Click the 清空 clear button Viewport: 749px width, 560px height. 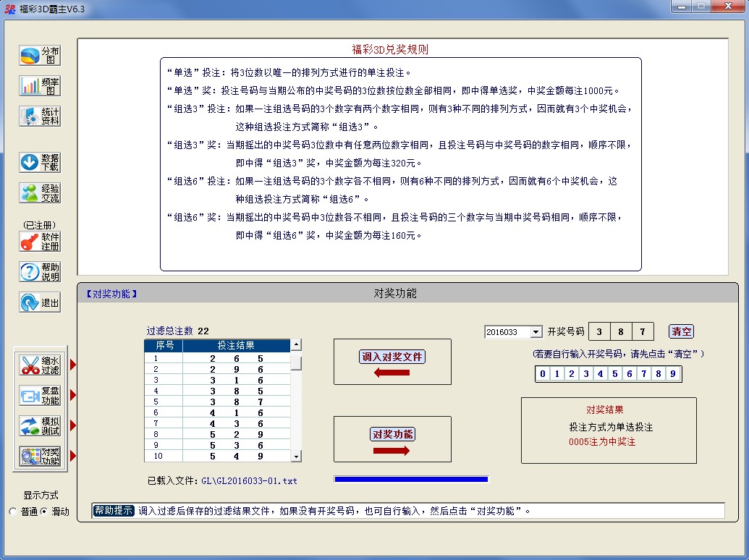681,332
